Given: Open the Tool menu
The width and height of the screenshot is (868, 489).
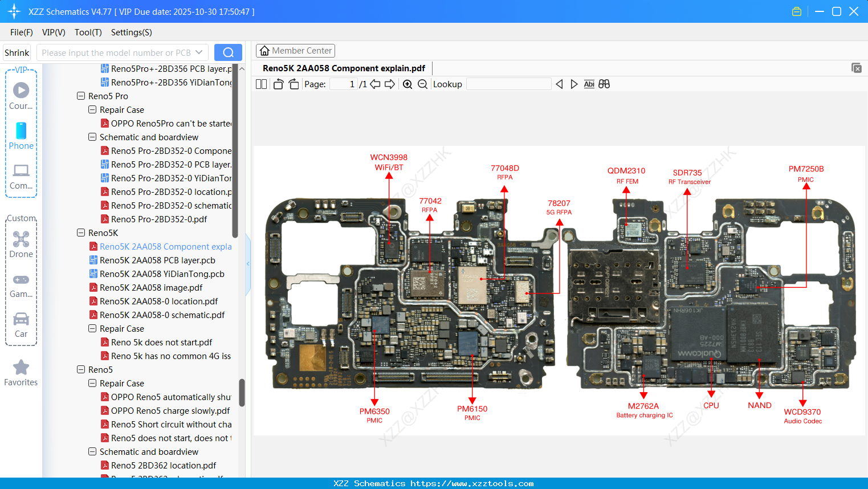Looking at the screenshot, I should coord(88,32).
